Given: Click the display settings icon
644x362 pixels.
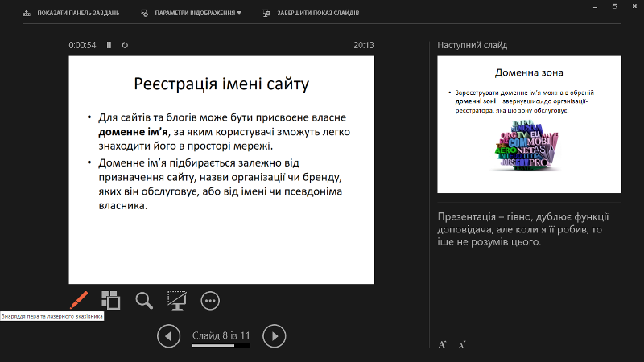Looking at the screenshot, I should [144, 13].
